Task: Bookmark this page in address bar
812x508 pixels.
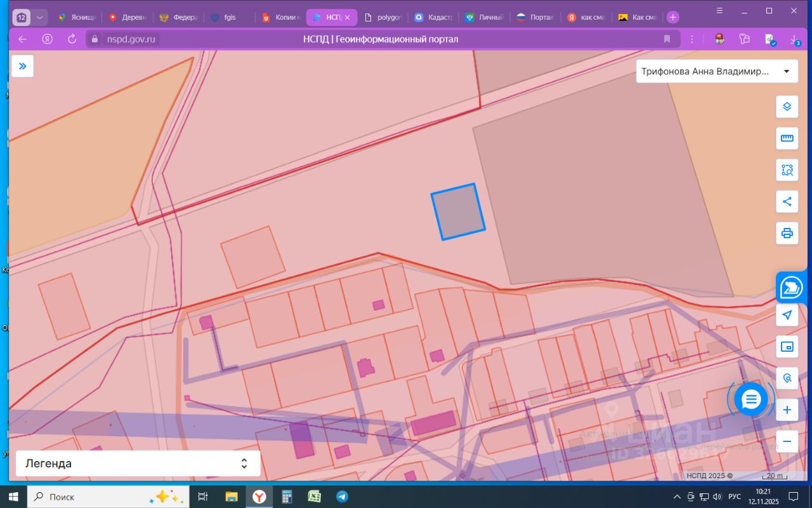Action: pos(667,39)
